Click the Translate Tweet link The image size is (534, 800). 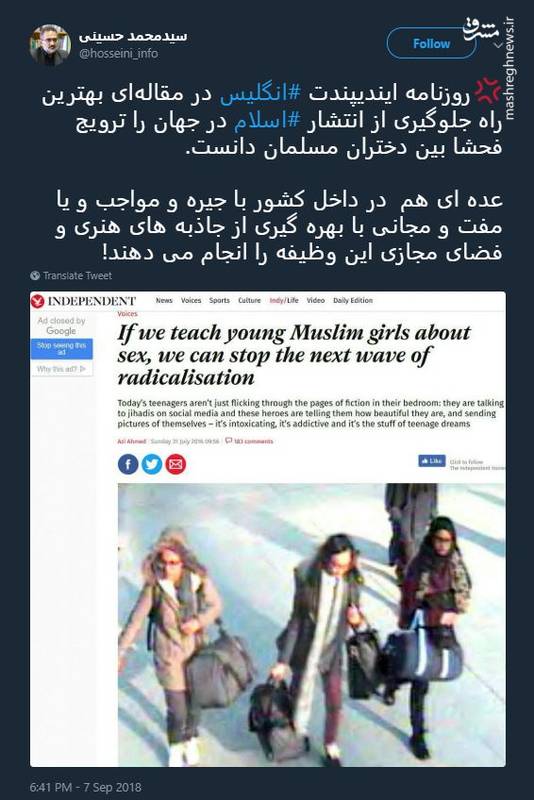click(x=77, y=276)
